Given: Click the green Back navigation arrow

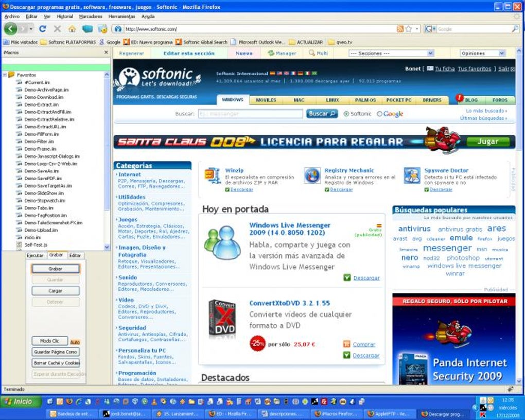Looking at the screenshot, I should (10, 29).
